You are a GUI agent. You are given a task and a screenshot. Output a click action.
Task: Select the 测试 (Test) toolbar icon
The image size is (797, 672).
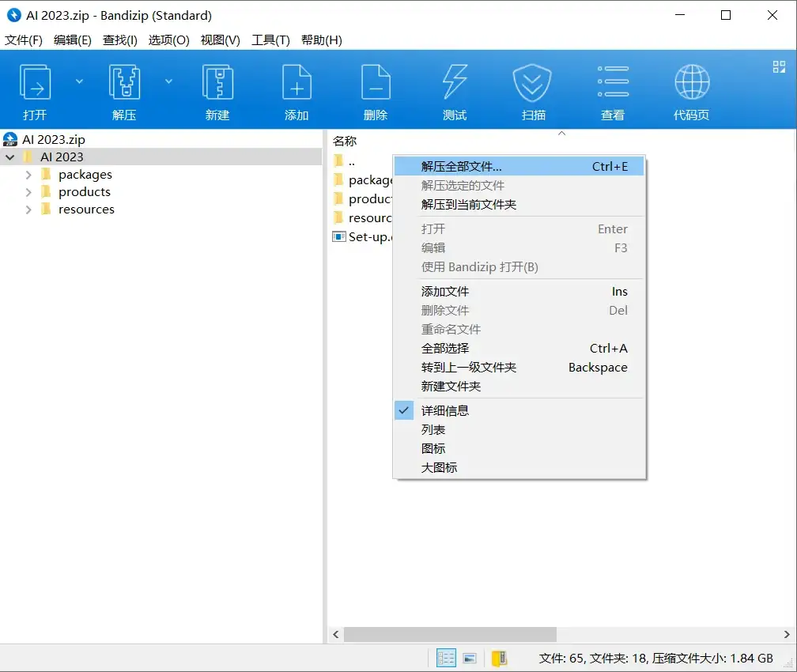(455, 89)
